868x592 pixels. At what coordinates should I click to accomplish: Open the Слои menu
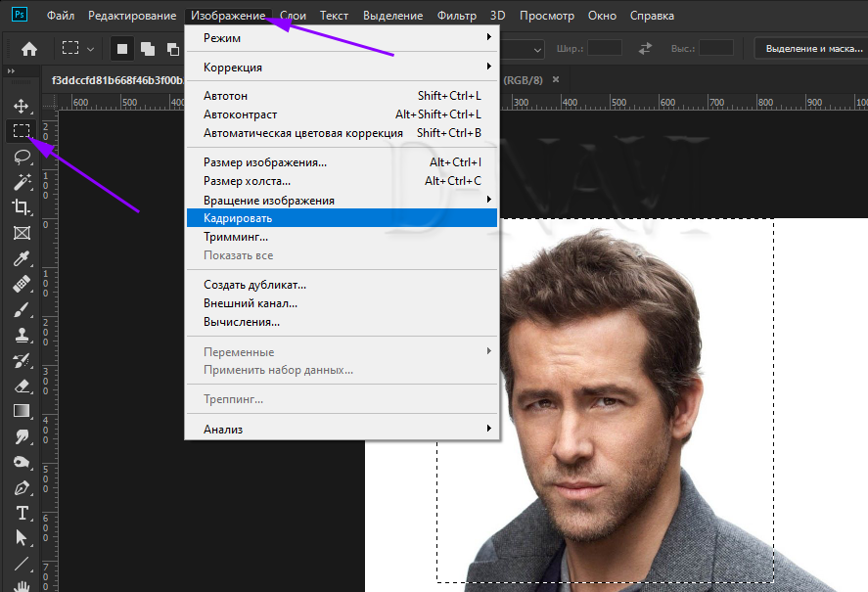293,16
